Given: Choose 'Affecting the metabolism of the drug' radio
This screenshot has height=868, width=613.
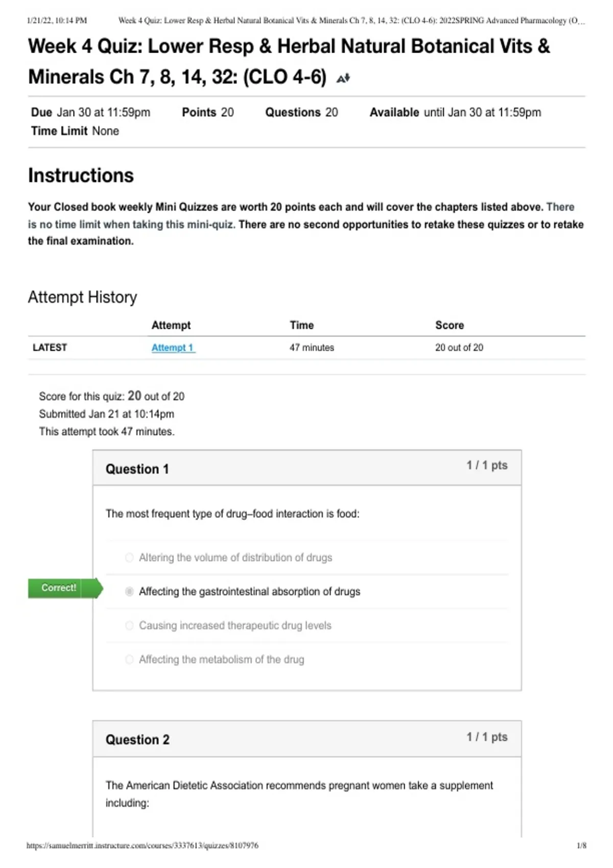Looking at the screenshot, I should click(129, 660).
